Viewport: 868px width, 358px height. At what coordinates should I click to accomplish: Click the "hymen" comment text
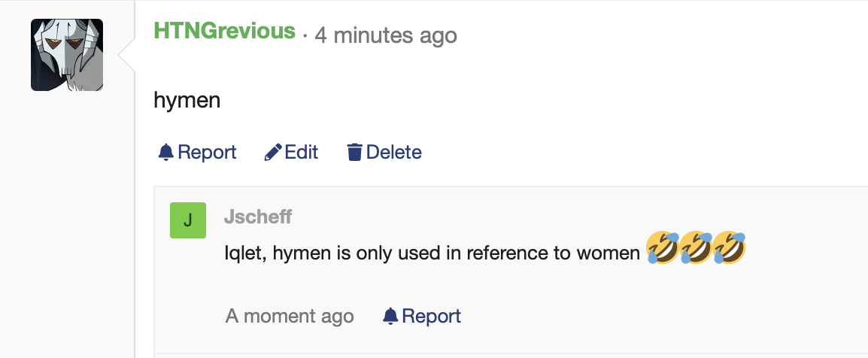tap(187, 99)
